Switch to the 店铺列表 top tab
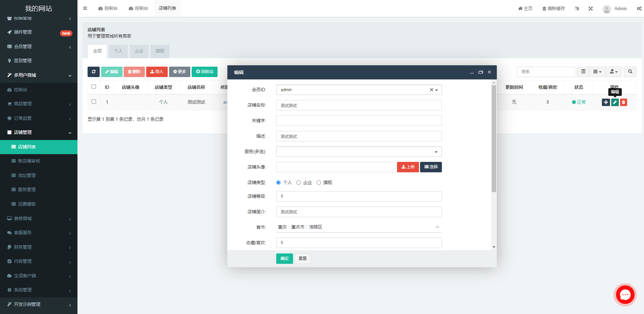 click(167, 8)
